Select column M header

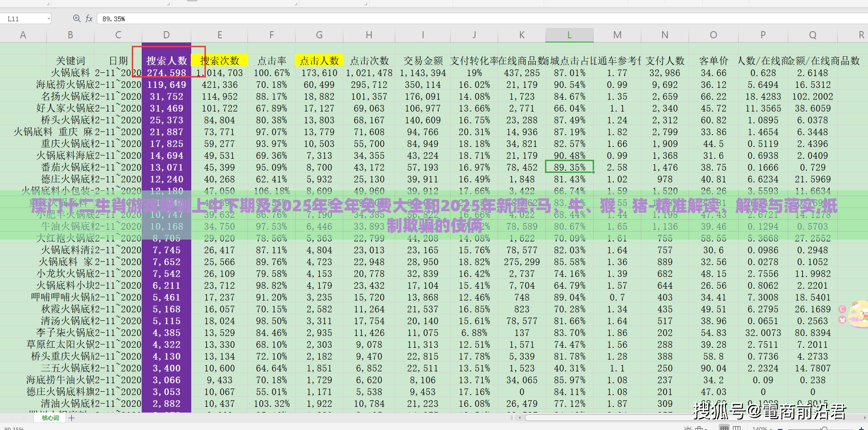click(x=617, y=35)
